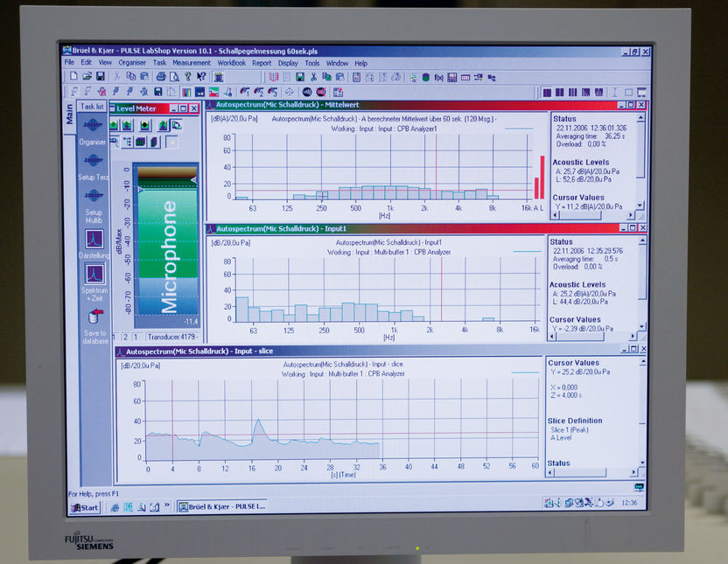The image size is (728, 564).
Task: Select the first window layout icon at the toolbar's right end
Action: [548, 93]
